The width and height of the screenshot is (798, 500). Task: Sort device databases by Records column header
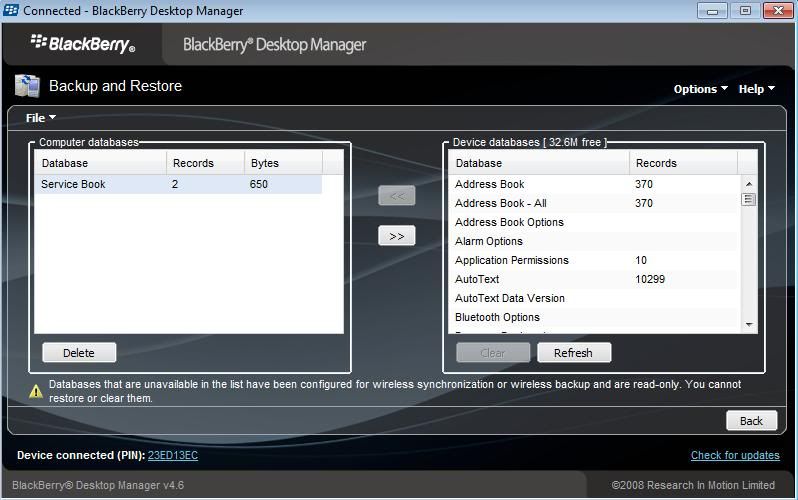click(683, 163)
